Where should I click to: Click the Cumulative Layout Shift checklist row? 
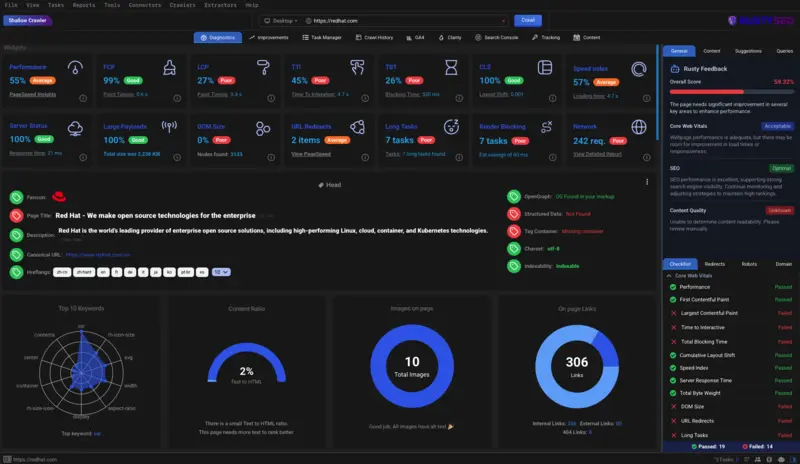(731, 355)
